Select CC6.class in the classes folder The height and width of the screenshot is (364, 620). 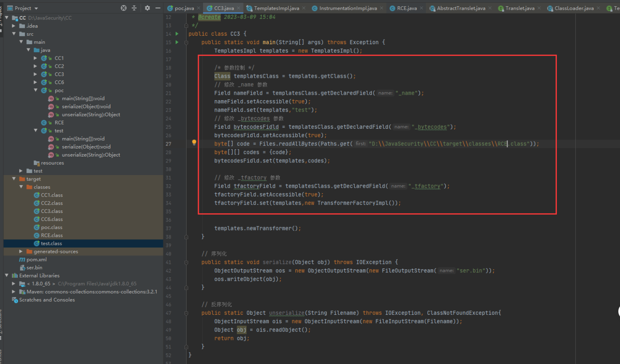tap(52, 219)
